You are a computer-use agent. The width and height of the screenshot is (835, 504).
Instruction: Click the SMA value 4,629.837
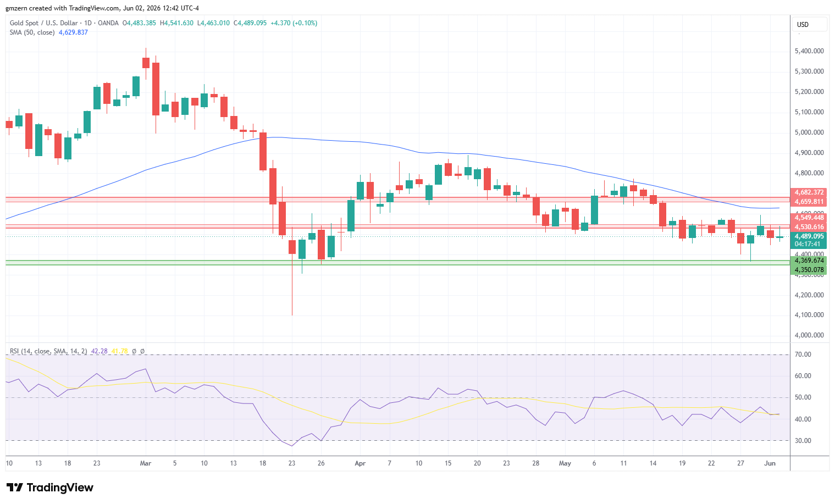[x=73, y=32]
